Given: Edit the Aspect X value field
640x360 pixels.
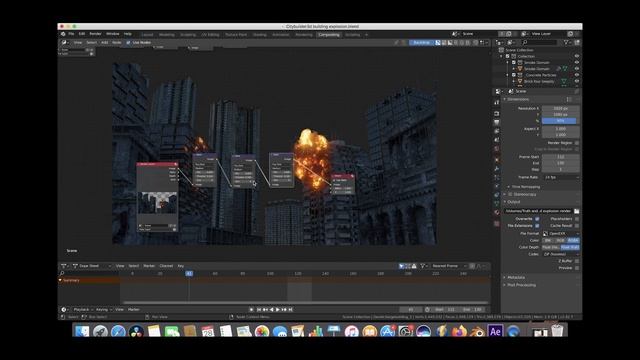Looking at the screenshot, I should click(x=560, y=129).
